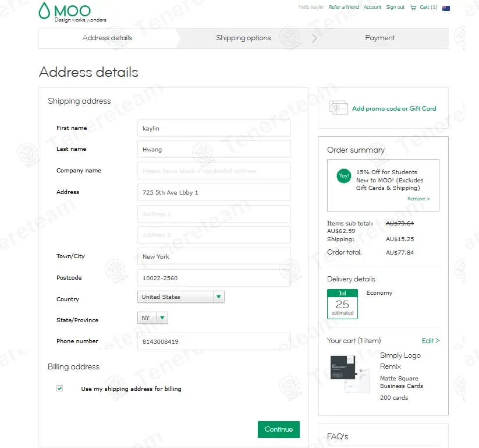Click the MOO logo
This screenshot has width=479, height=448.
coord(64,11)
